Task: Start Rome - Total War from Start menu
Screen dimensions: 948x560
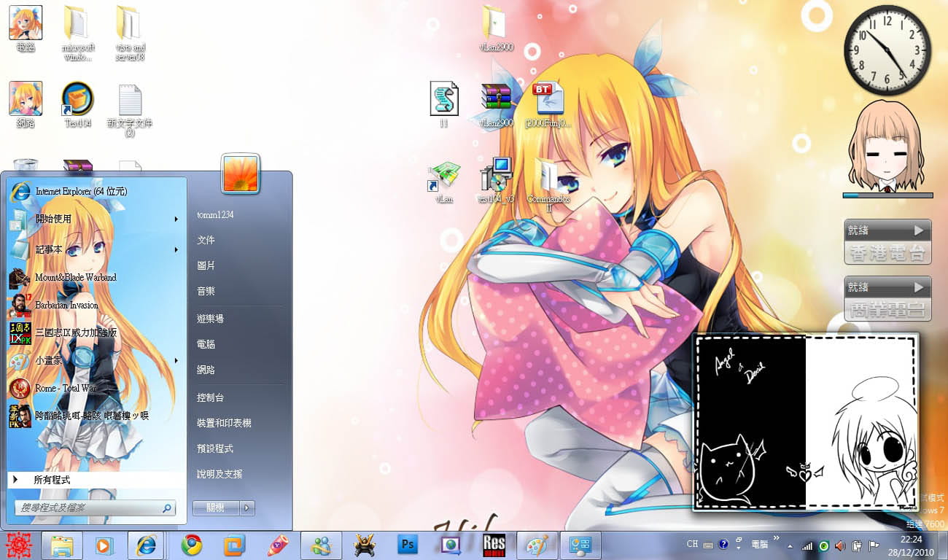Action: coord(66,389)
